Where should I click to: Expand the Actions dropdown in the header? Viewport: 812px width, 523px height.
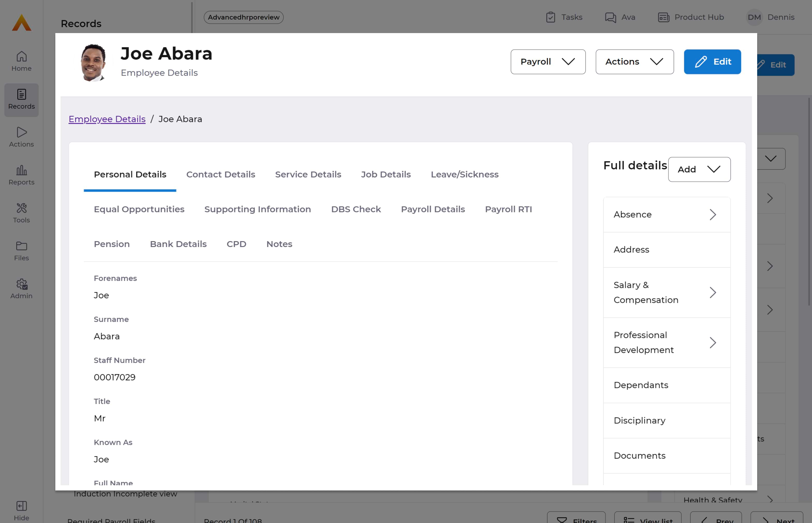(x=634, y=61)
